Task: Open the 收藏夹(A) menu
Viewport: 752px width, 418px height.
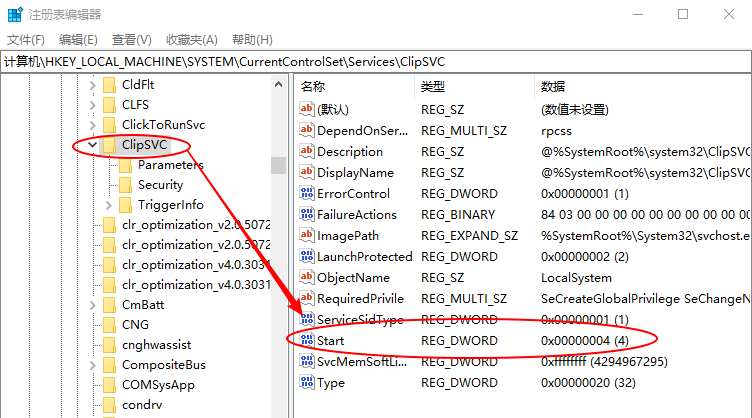Action: (x=191, y=39)
